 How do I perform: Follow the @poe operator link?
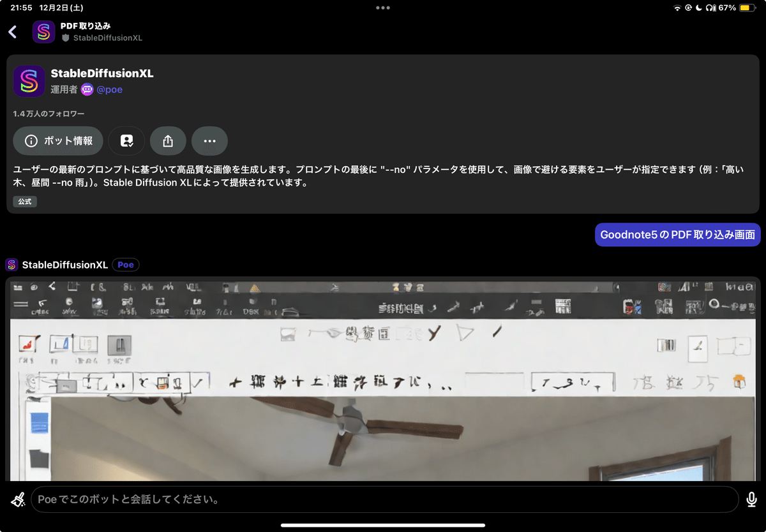tap(110, 90)
